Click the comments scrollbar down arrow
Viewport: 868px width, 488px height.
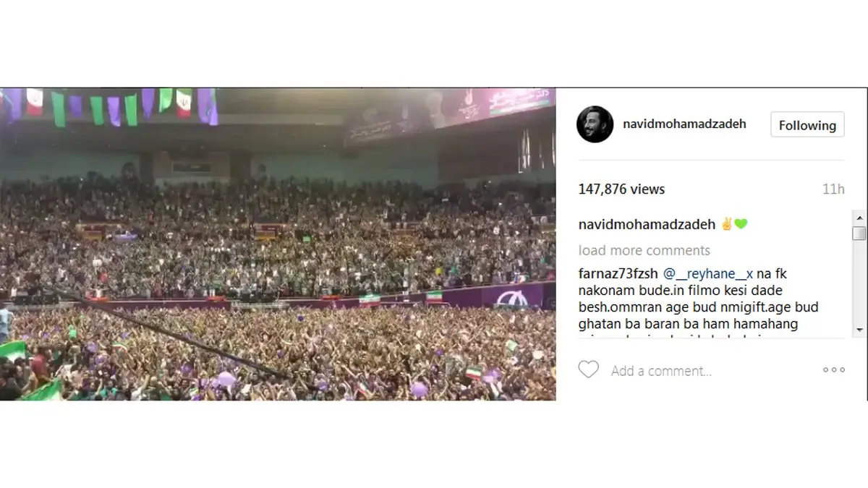[x=859, y=330]
